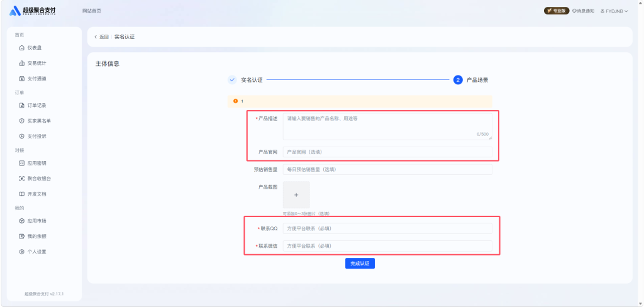Image resolution: width=644 pixels, height=307 pixels.
Task: Click the 产品场景 step label
Action: tap(477, 80)
